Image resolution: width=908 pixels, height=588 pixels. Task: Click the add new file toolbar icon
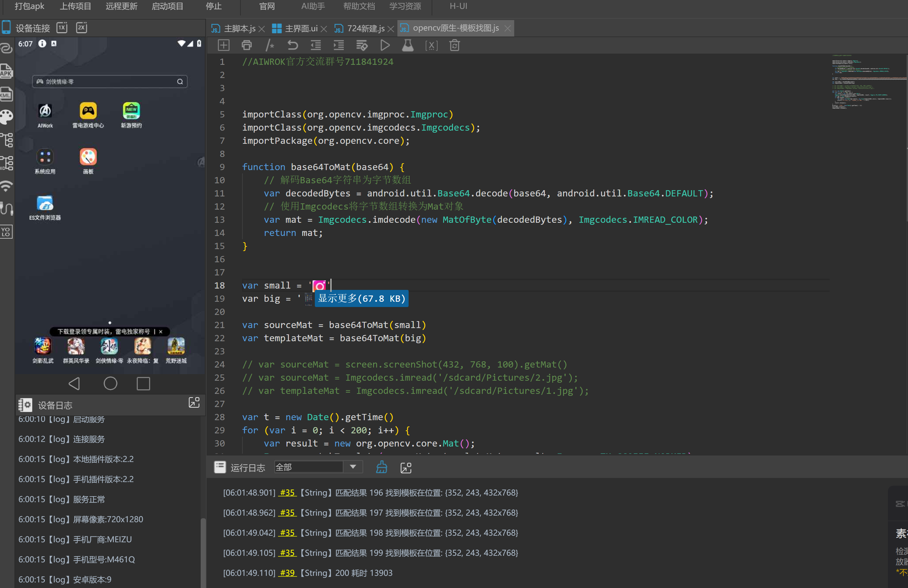click(x=224, y=45)
